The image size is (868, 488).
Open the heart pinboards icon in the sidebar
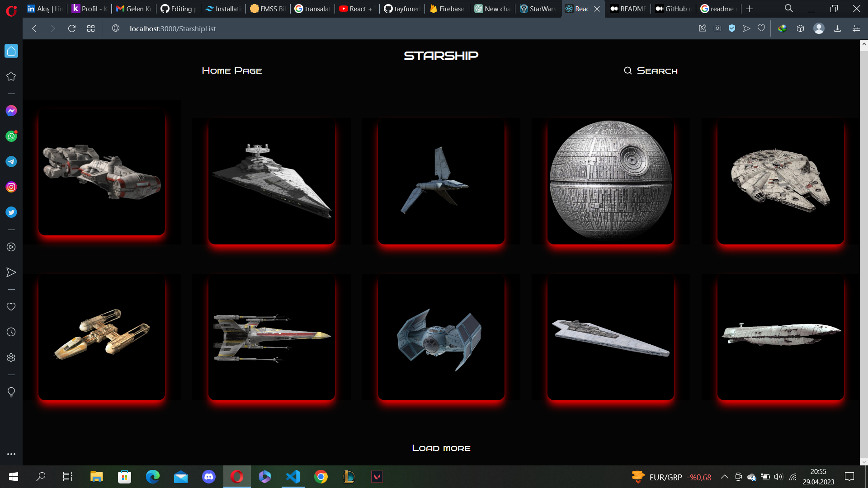11,307
